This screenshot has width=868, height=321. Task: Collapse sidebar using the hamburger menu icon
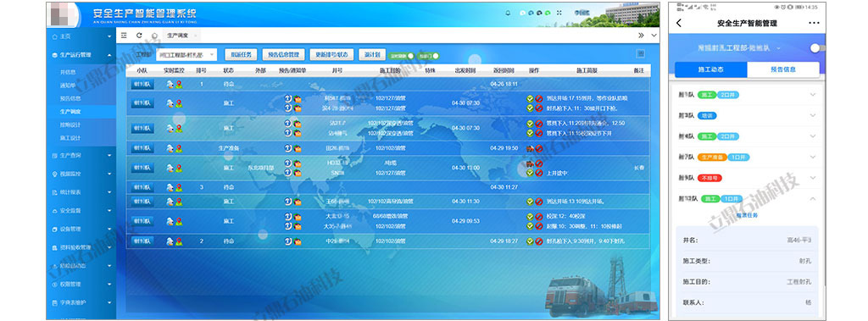click(124, 35)
